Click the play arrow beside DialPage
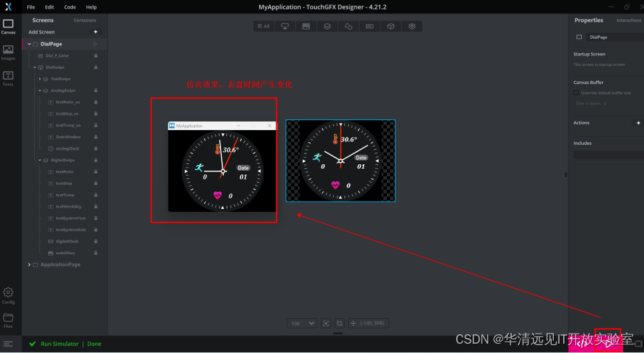This screenshot has height=353, width=644. point(96,44)
